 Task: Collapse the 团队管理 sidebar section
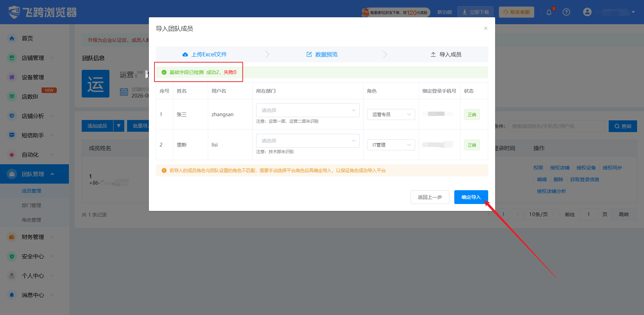52,174
